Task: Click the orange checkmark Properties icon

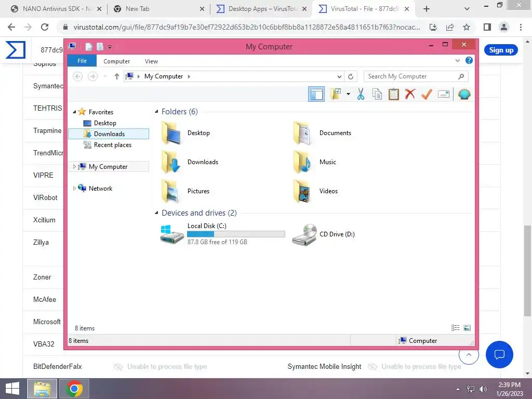Action: (x=427, y=94)
